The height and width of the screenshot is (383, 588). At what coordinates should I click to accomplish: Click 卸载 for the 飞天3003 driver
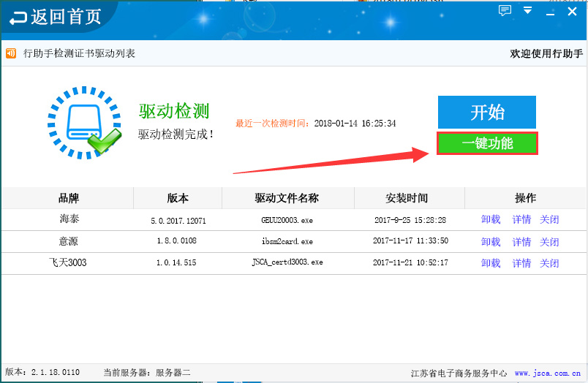pos(491,263)
